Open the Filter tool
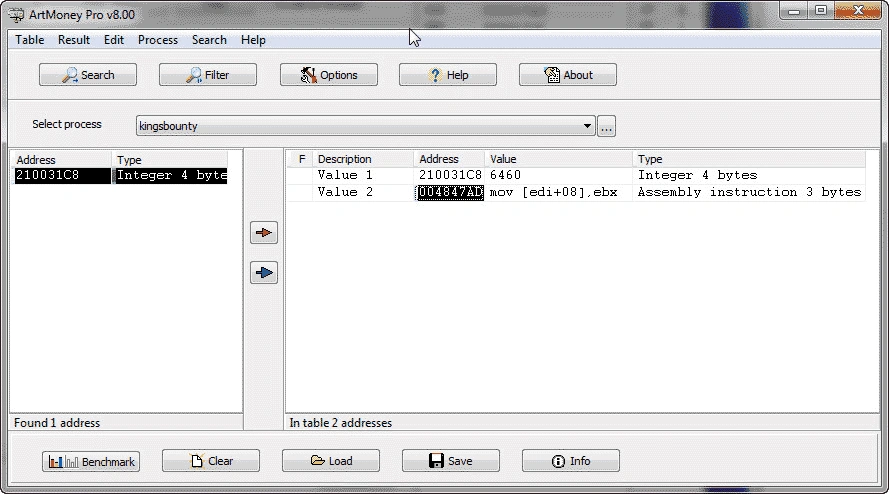Screen dimensions: 889x494 click(x=208, y=75)
